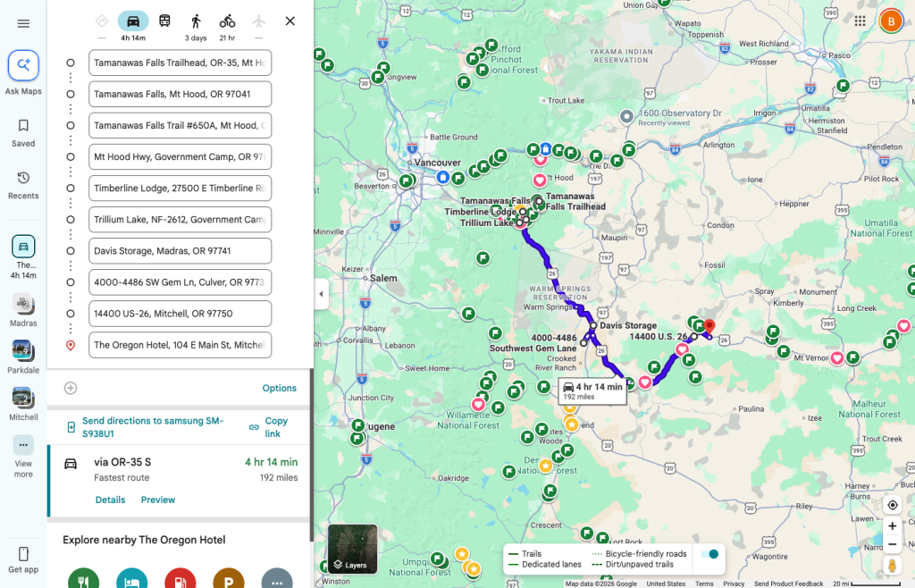Show more nearby categories icon
Viewport: 915px width, 588px height.
277,579
